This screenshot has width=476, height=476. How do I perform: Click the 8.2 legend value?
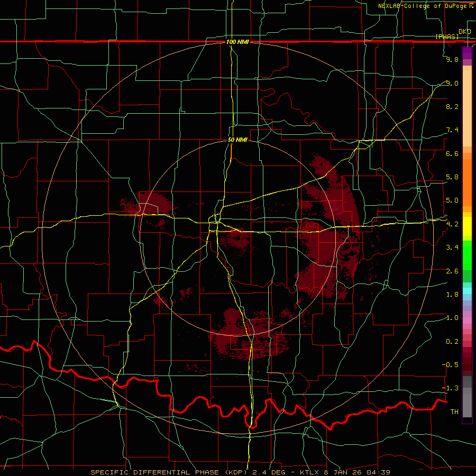click(452, 106)
